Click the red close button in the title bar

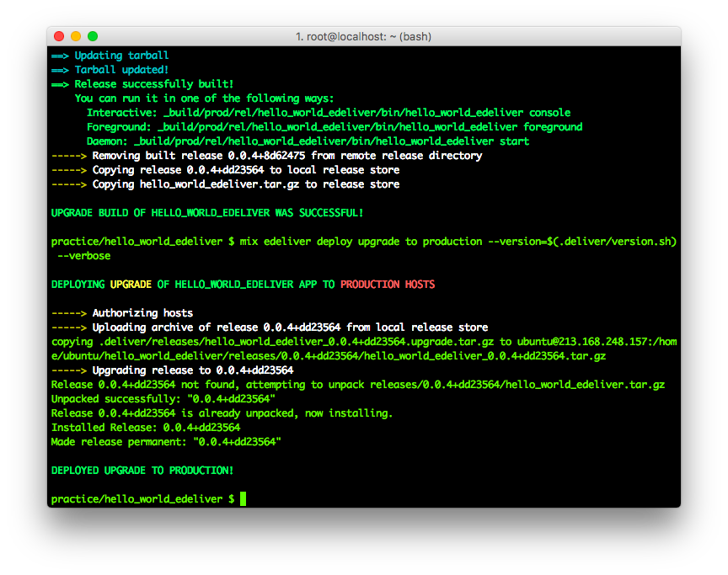click(58, 37)
